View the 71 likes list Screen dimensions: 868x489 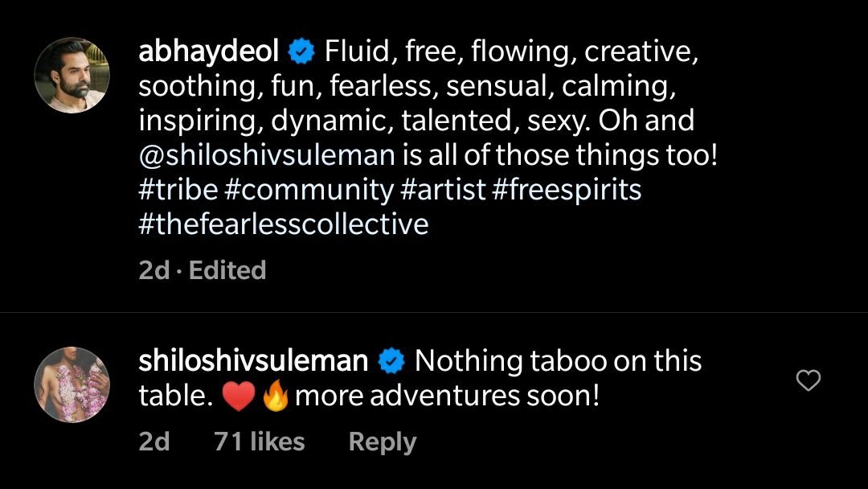pos(260,442)
